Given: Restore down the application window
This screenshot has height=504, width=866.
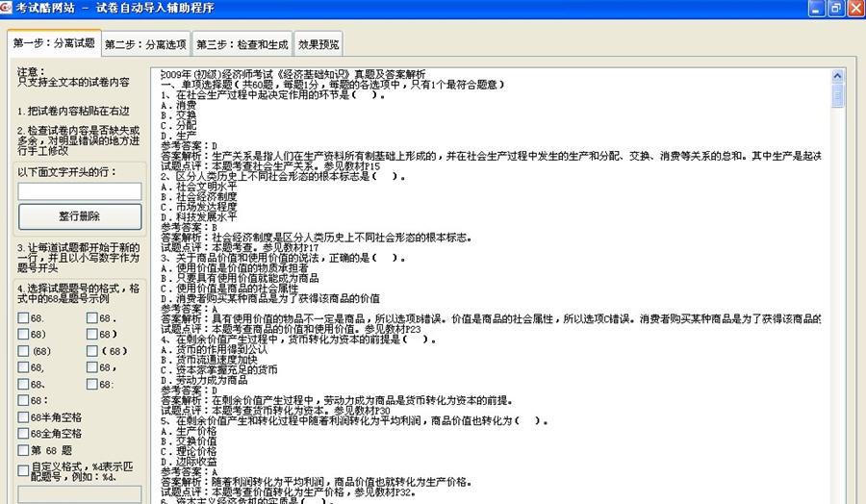Looking at the screenshot, I should (836, 8).
